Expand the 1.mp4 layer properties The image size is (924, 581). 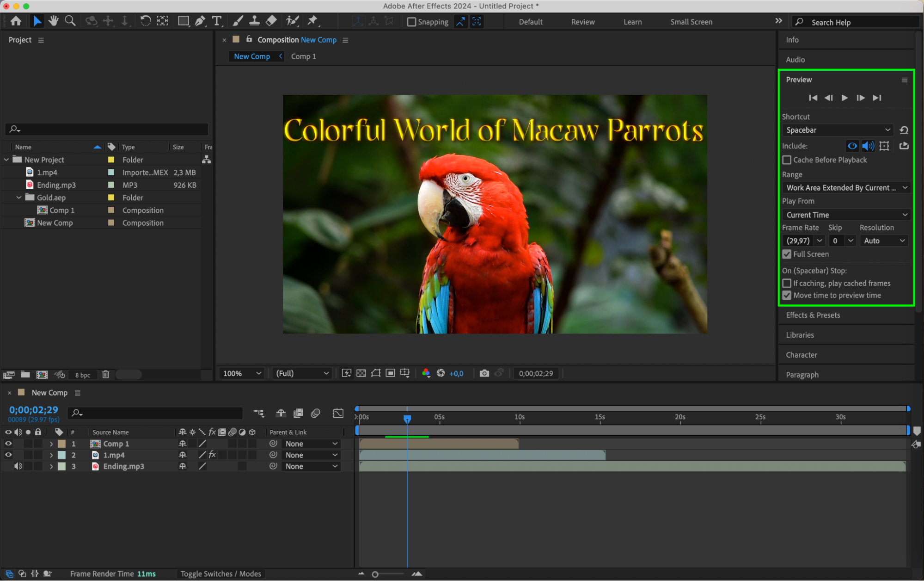click(x=51, y=455)
